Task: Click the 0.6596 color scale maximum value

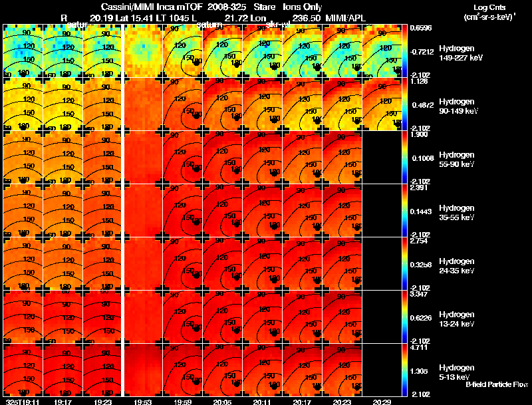Action: tap(421, 28)
